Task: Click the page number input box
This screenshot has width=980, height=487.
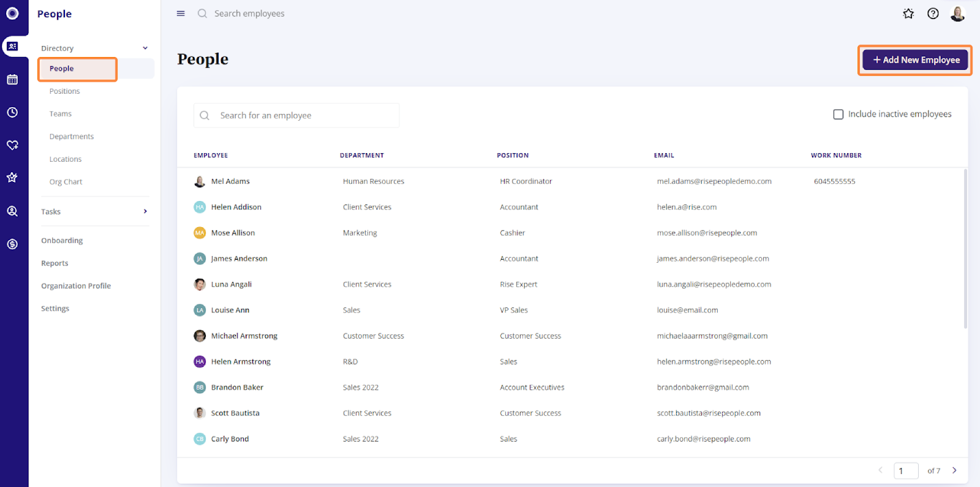Action: pyautogui.click(x=905, y=470)
